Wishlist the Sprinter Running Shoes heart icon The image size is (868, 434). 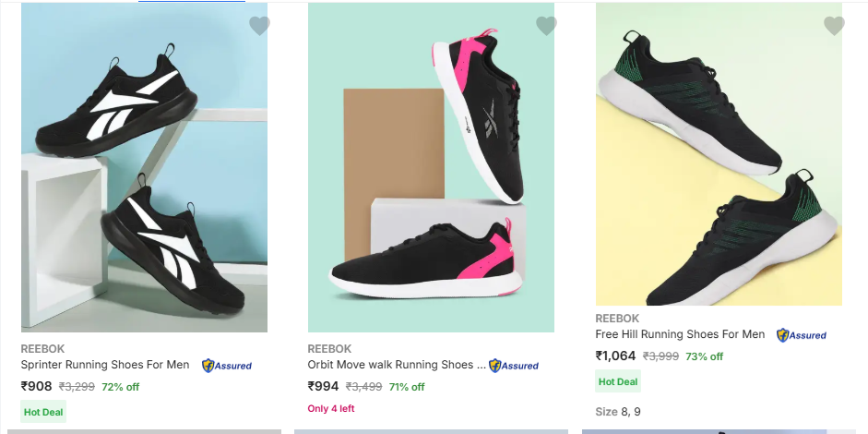[259, 26]
